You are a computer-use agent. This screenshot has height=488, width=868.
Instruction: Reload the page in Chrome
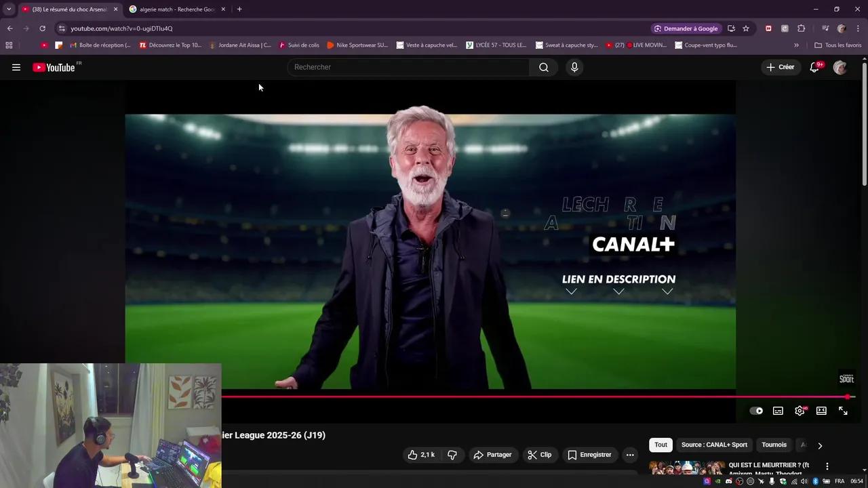coord(42,28)
